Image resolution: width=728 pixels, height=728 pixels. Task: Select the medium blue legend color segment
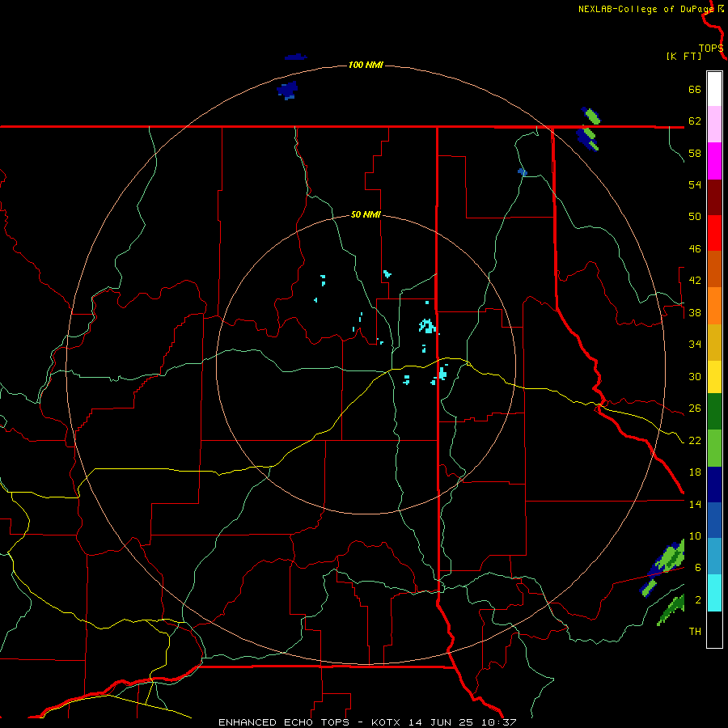coord(714,520)
